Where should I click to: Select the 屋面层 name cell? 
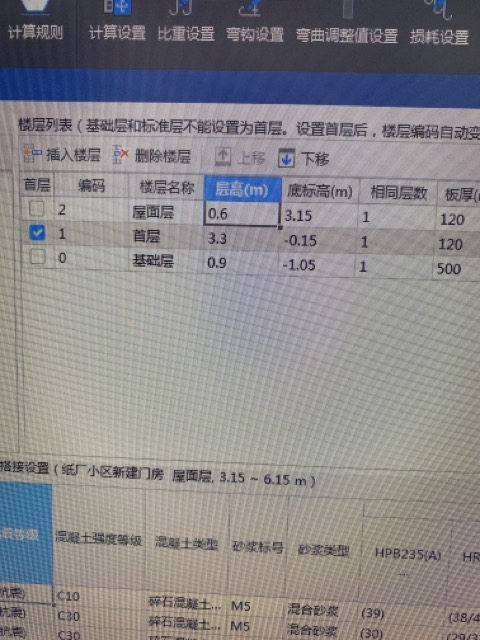click(x=167, y=212)
